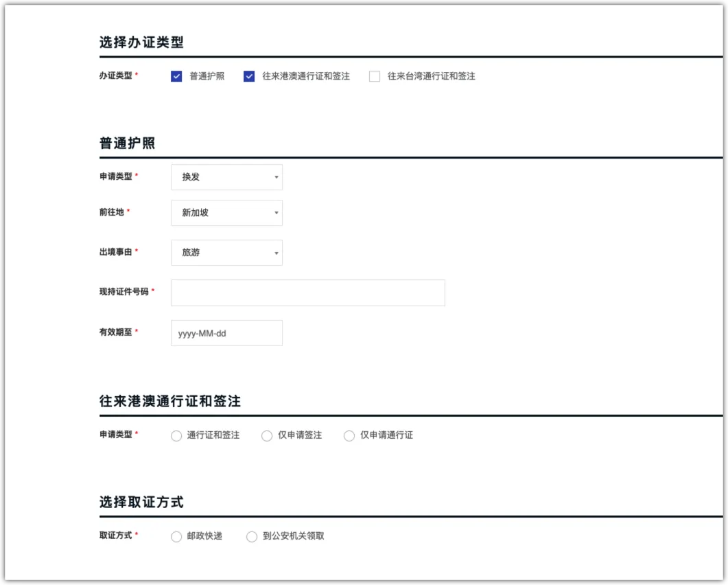The image size is (728, 585).
Task: Uncheck the 往来港澳通行证和签注 checkbox
Action: click(249, 76)
